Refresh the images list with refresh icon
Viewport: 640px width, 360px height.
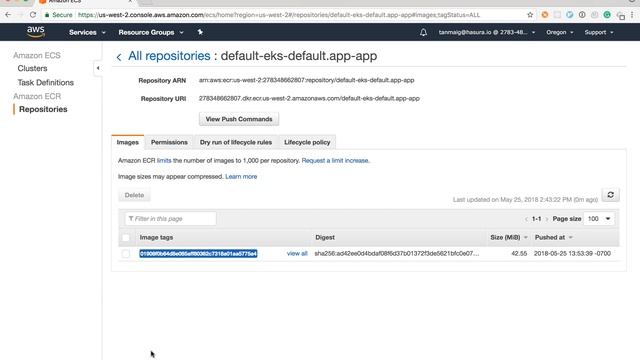coord(611,195)
